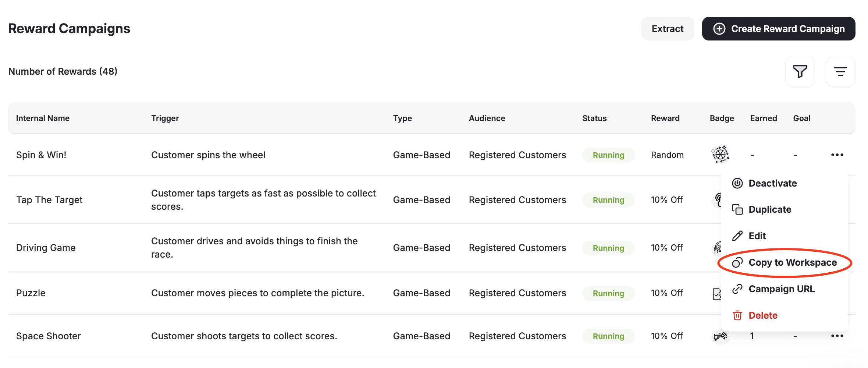Image resolution: width=868 pixels, height=368 pixels.
Task: Click the Delete trash icon
Action: 737,315
